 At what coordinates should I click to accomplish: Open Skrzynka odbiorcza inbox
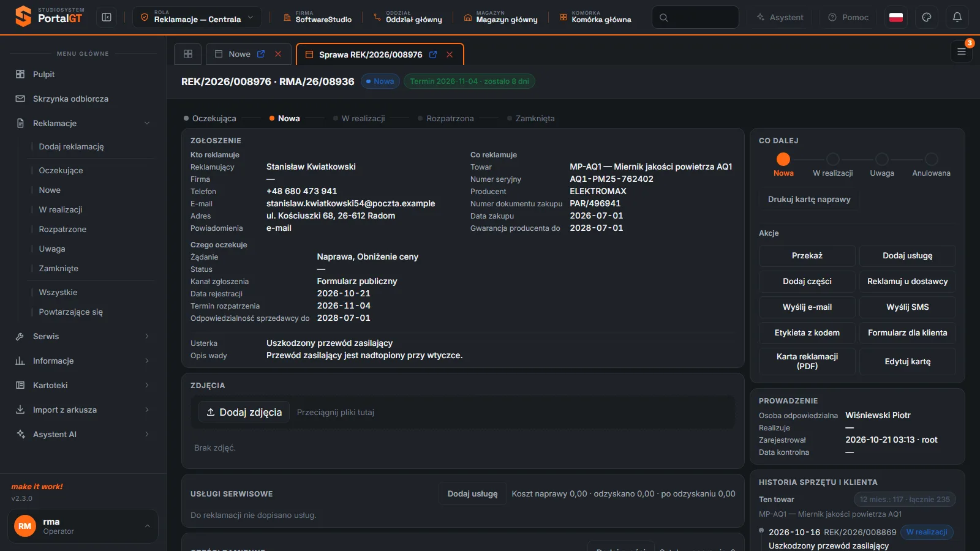click(83, 99)
